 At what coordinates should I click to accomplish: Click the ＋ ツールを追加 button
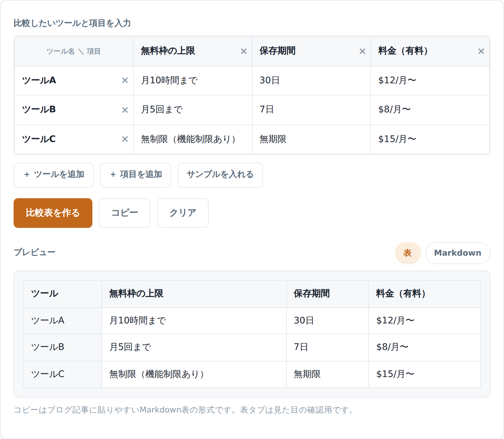pos(54,175)
